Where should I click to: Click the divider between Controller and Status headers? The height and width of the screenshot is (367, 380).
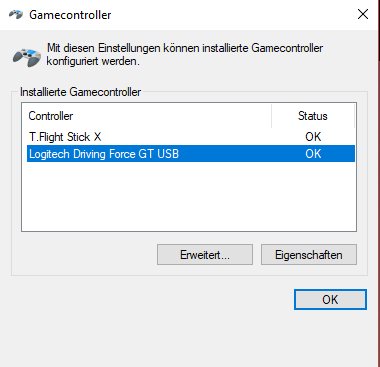[271, 116]
